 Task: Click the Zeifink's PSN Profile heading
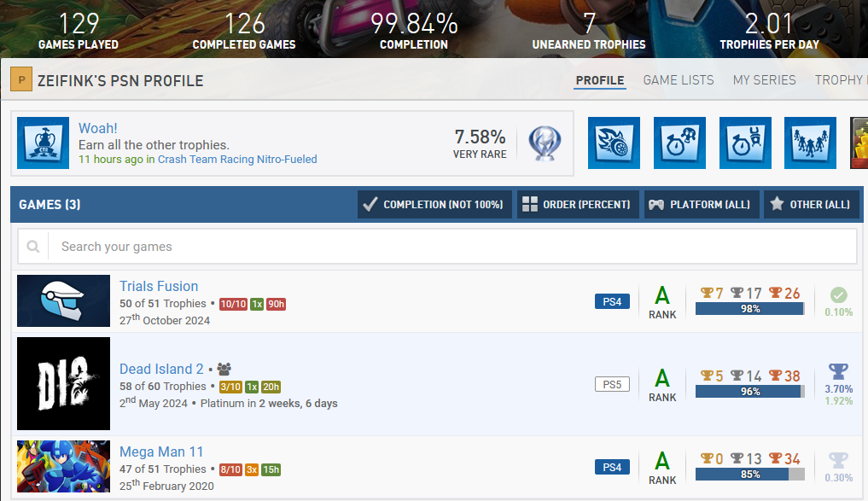(120, 81)
